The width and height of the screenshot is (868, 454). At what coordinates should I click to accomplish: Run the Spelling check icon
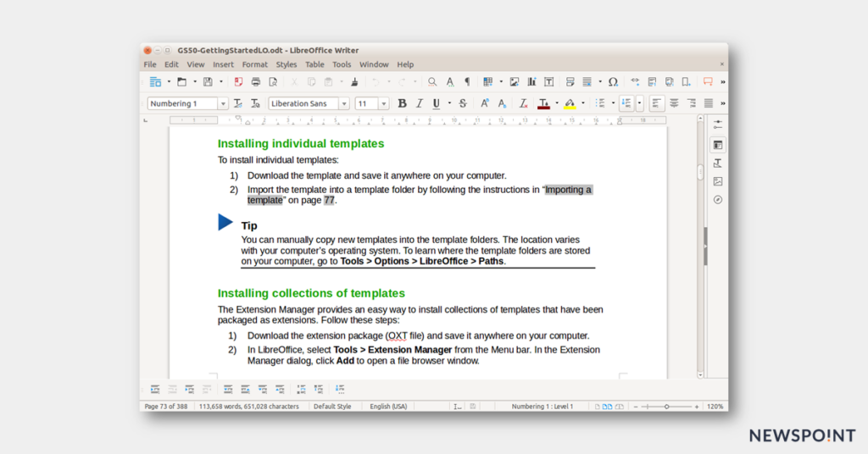click(x=450, y=82)
